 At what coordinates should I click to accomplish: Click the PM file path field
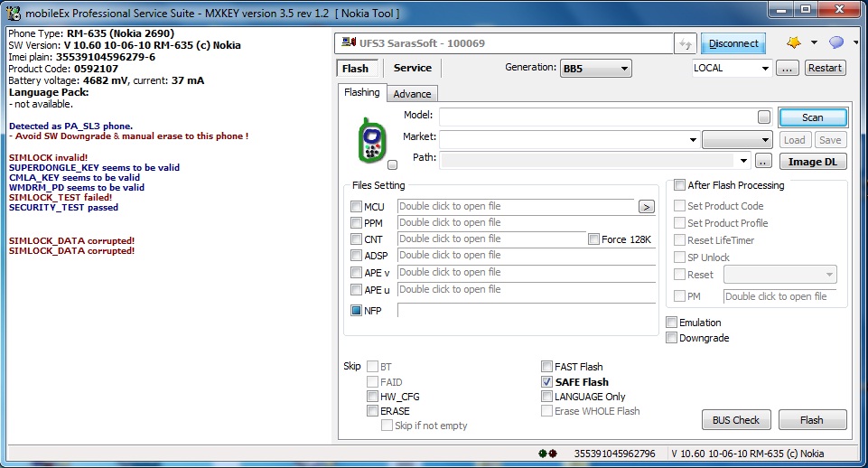click(780, 296)
